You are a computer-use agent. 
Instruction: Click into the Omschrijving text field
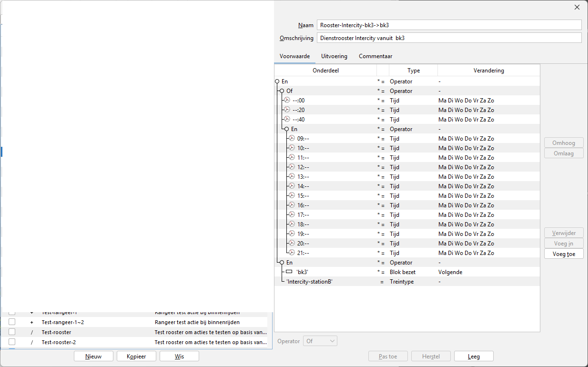coord(449,38)
